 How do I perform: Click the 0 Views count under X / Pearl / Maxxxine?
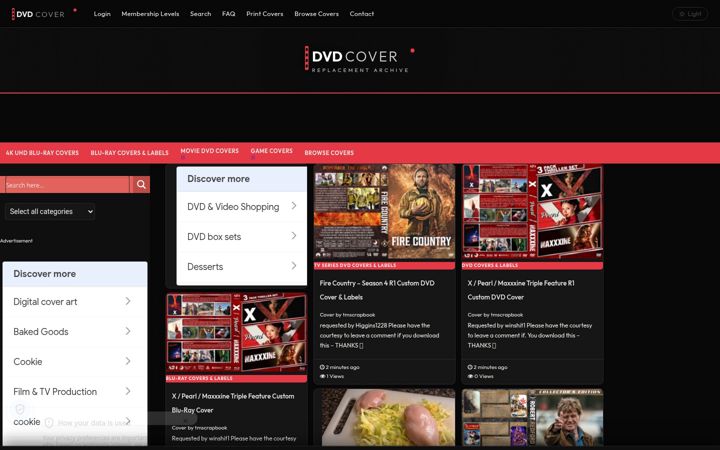pos(480,376)
